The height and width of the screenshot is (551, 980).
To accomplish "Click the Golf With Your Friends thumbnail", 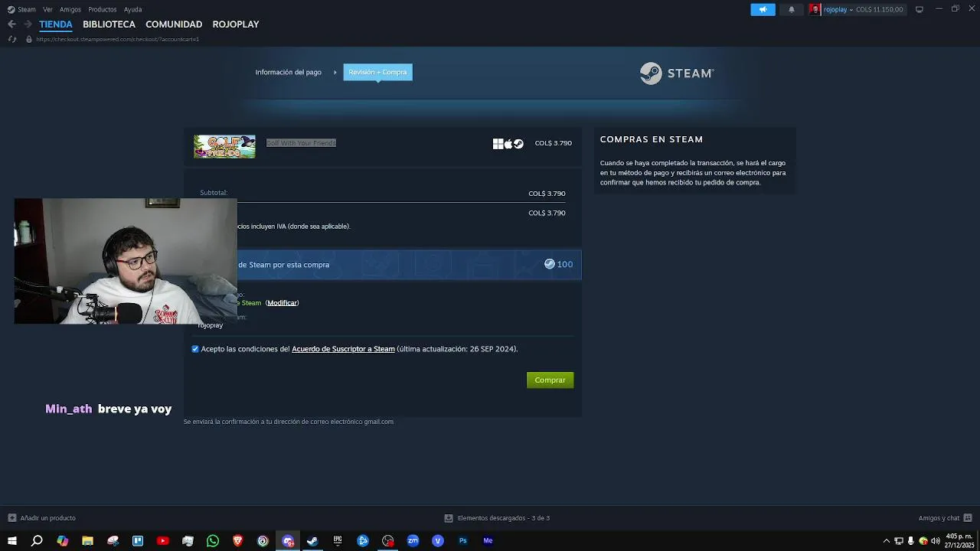I will coord(224,146).
